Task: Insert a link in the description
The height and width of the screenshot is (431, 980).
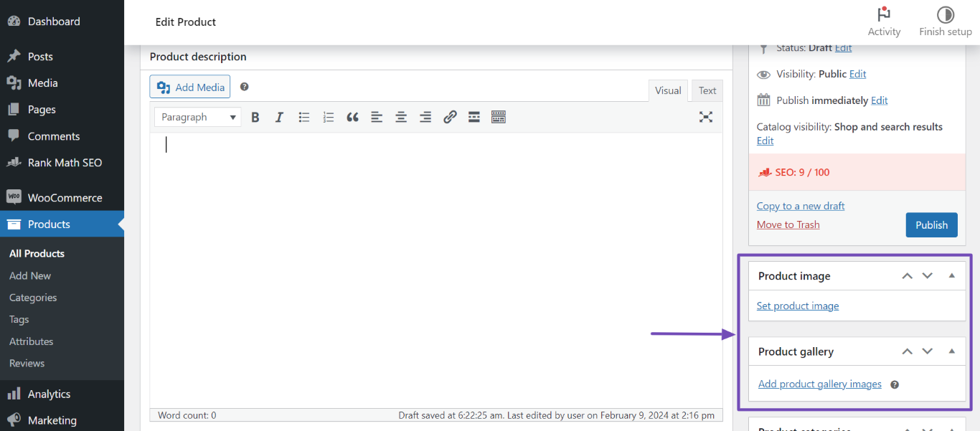Action: click(450, 116)
